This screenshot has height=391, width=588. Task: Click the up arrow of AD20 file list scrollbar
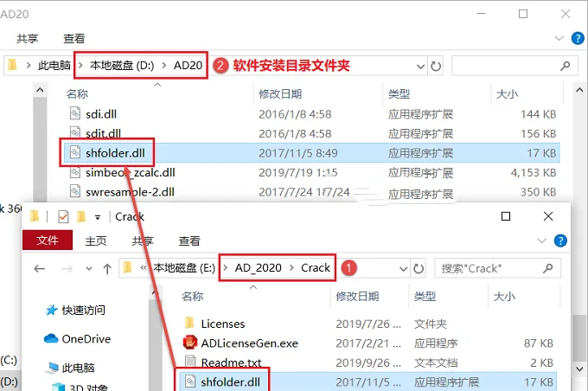click(x=579, y=90)
